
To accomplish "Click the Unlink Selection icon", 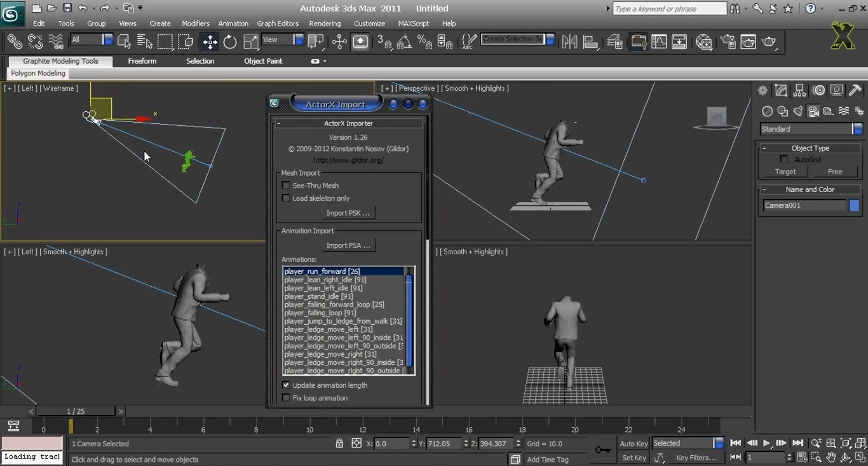I will pyautogui.click(x=35, y=41).
